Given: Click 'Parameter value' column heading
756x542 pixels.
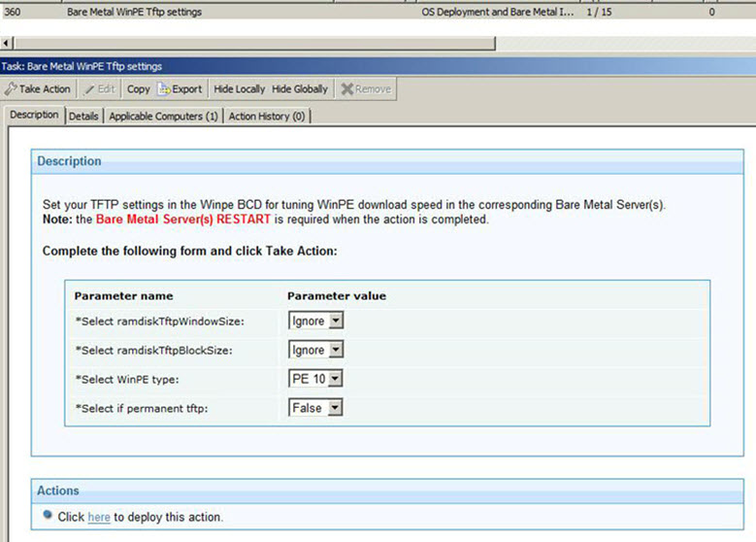Looking at the screenshot, I should click(x=337, y=296).
